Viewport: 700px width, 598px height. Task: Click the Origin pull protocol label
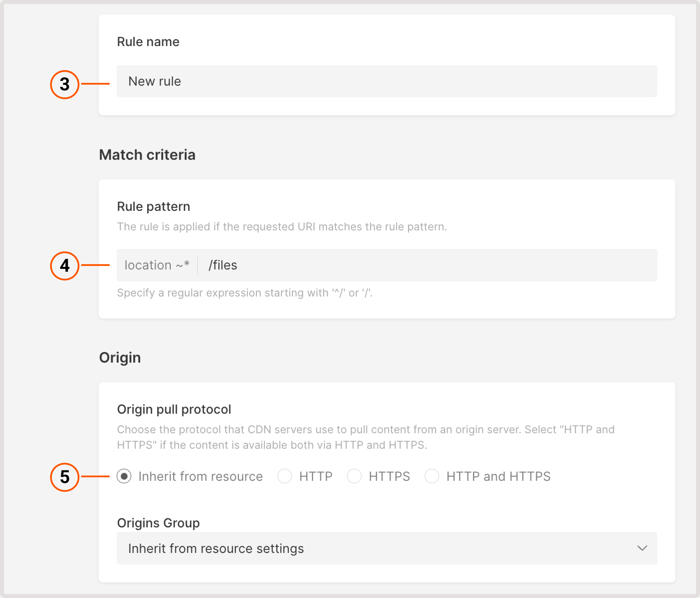174,409
